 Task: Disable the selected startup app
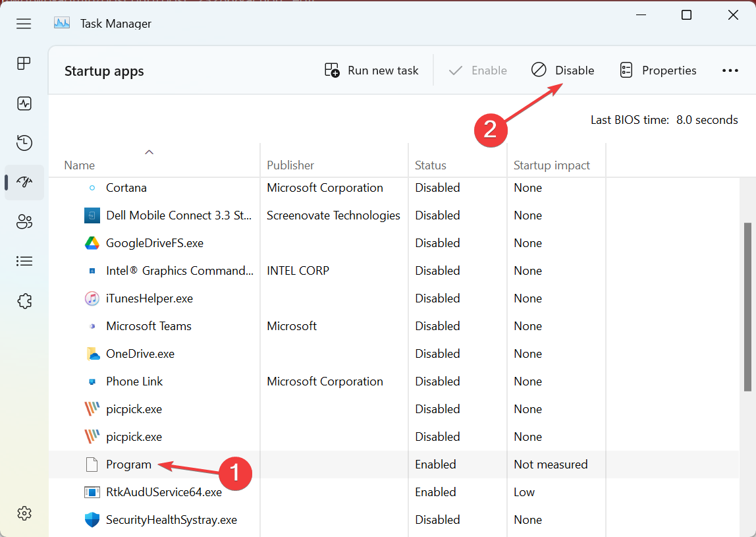(x=562, y=71)
